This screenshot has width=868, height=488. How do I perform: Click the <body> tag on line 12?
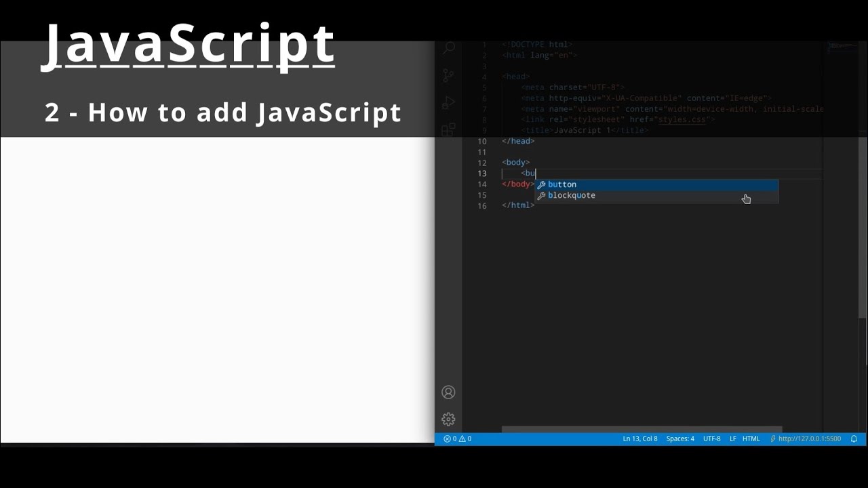[516, 163]
